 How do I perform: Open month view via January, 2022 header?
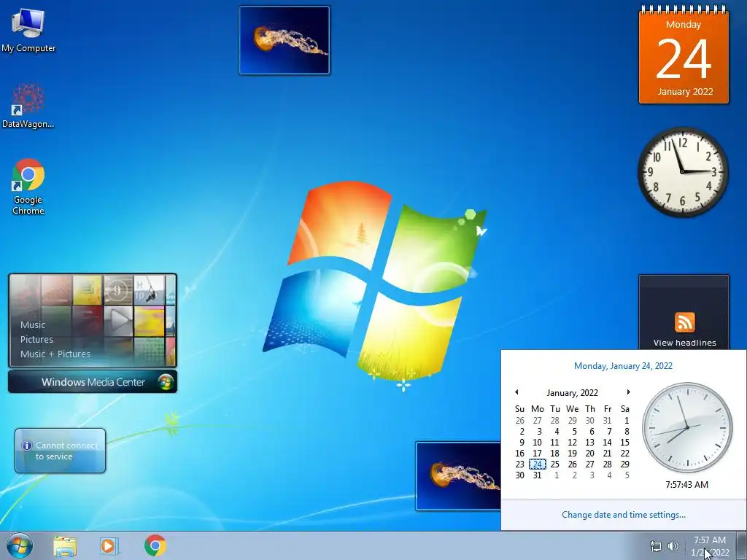click(x=572, y=393)
